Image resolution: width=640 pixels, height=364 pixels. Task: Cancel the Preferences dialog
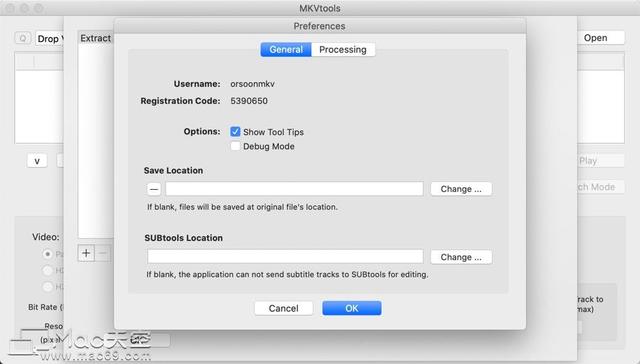click(284, 308)
